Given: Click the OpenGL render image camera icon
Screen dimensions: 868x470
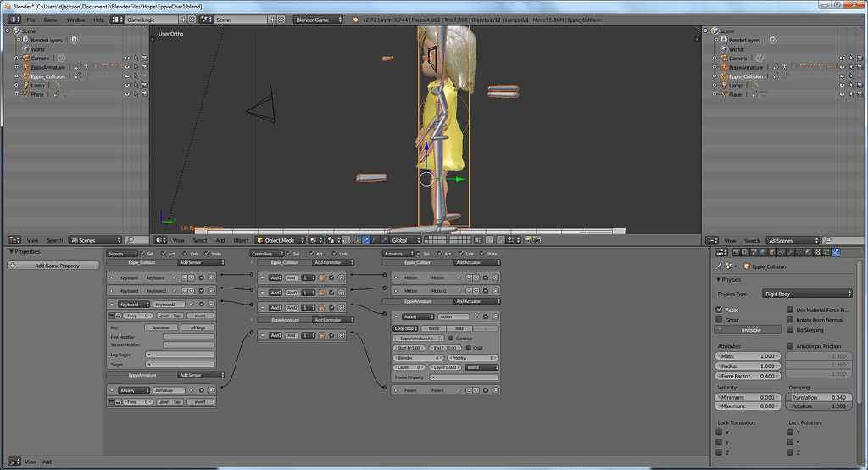Looking at the screenshot, I should (x=528, y=240).
